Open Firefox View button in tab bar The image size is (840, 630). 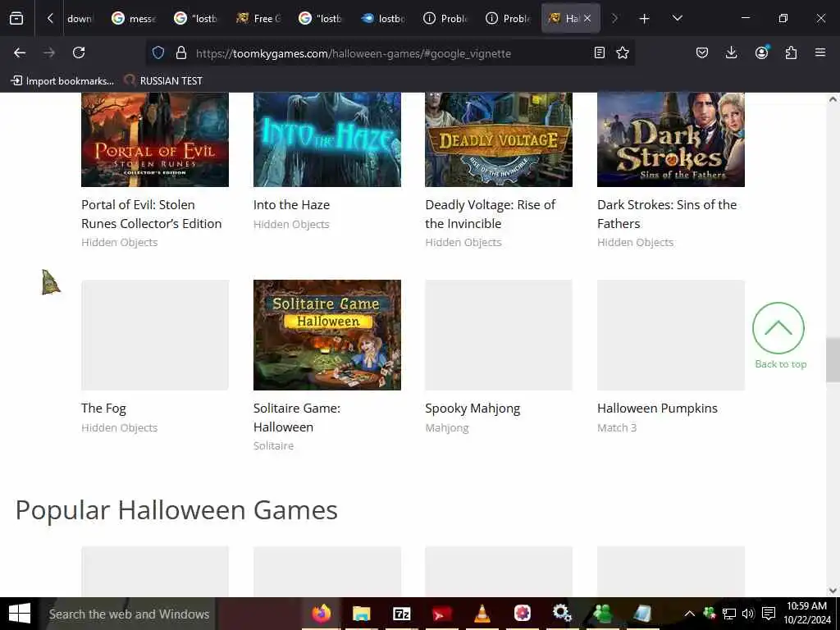(x=16, y=19)
